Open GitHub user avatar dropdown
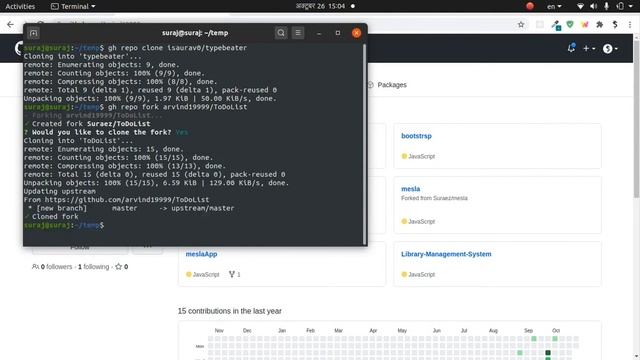 (x=611, y=49)
